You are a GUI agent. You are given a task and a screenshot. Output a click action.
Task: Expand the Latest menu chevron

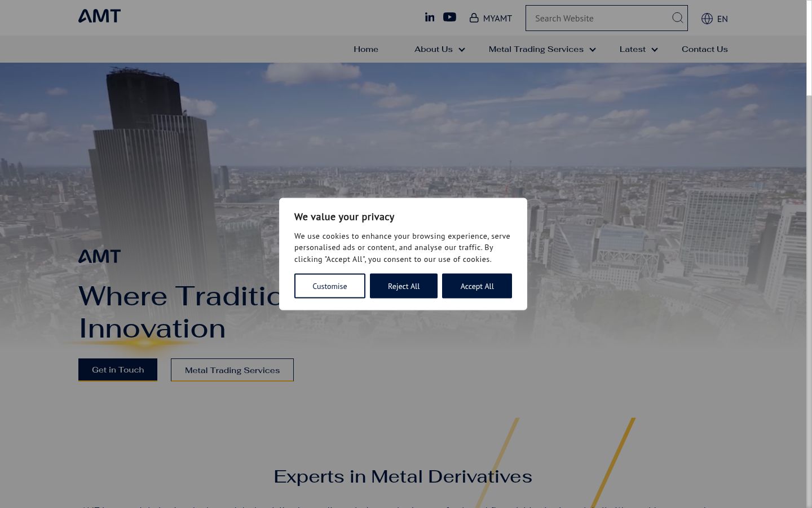click(x=655, y=50)
